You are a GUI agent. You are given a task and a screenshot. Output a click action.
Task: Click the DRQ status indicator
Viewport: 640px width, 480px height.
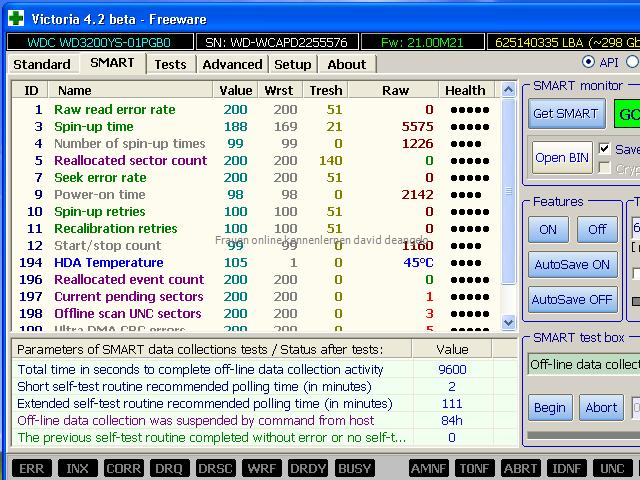click(x=169, y=468)
